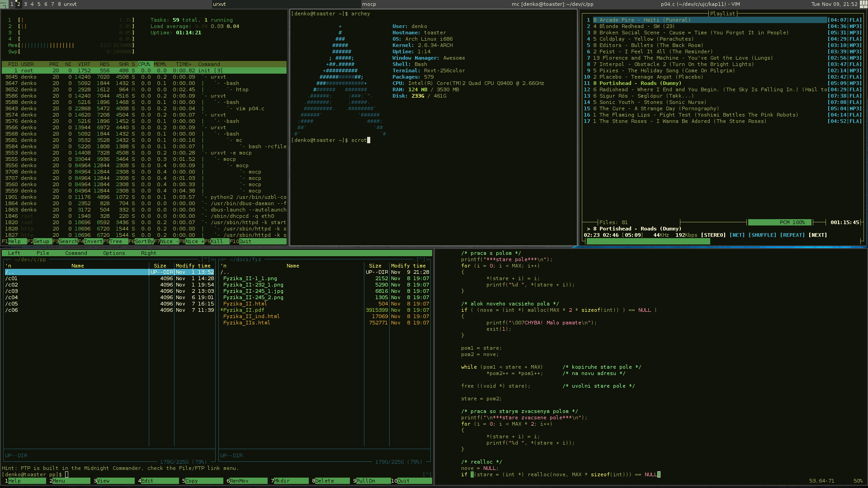Viewport: 868px width, 488px height.
Task: Click the [^] button at mc command line end
Action: coord(427,474)
